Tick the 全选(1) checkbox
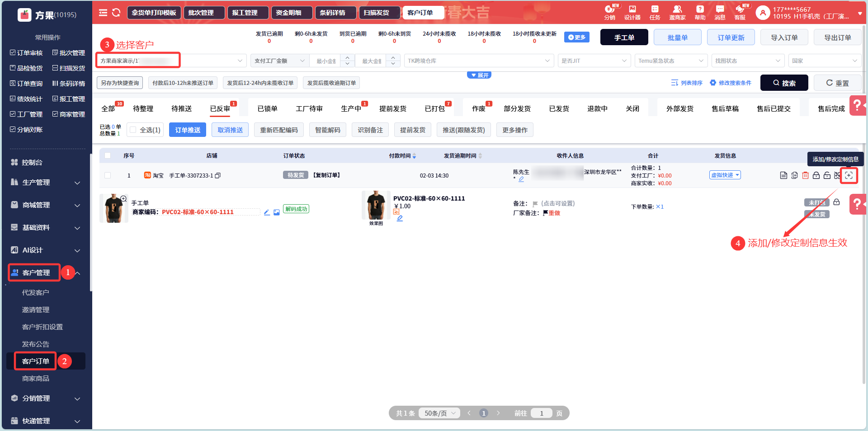 click(x=133, y=130)
